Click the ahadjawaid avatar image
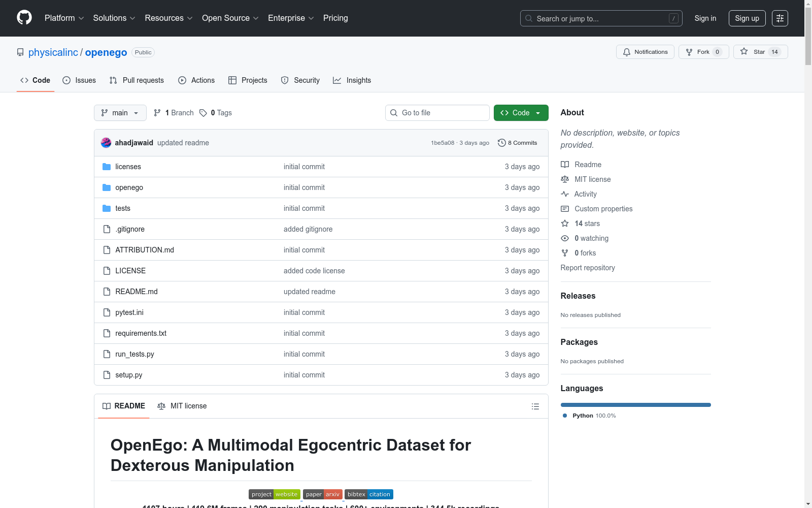The image size is (812, 508). click(106, 143)
